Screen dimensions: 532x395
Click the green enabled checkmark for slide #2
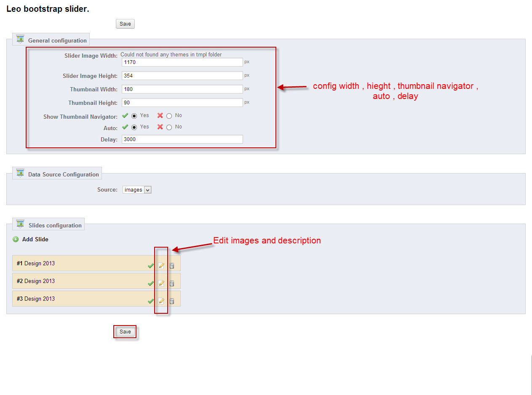(x=151, y=283)
